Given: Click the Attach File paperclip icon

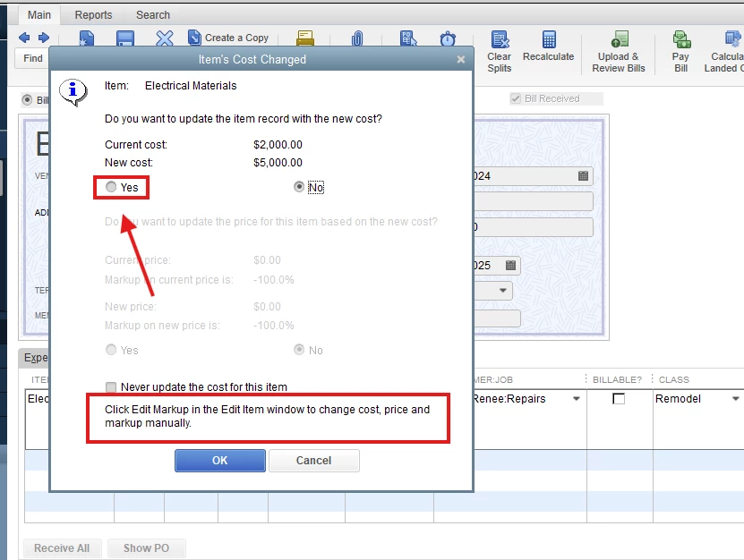Looking at the screenshot, I should coord(357,38).
